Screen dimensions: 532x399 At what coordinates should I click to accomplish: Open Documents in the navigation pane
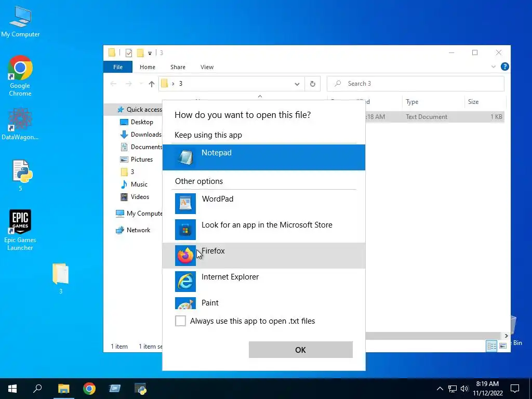[141, 147]
